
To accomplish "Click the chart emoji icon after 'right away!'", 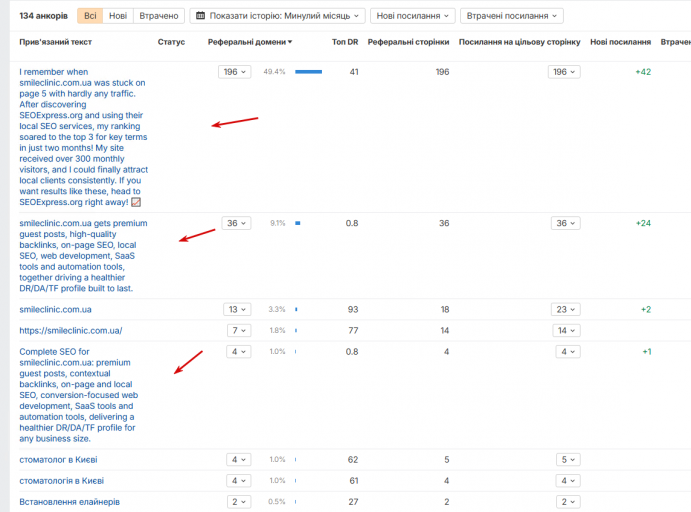I will [136, 202].
